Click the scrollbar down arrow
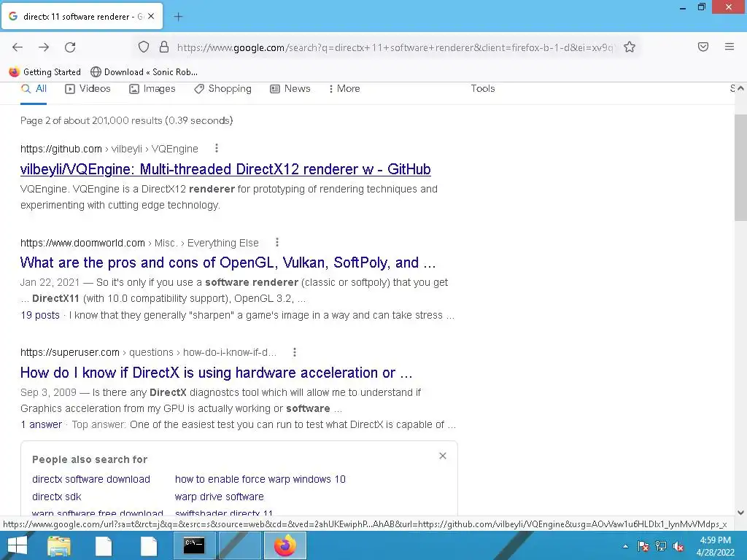The image size is (747, 560). click(740, 513)
